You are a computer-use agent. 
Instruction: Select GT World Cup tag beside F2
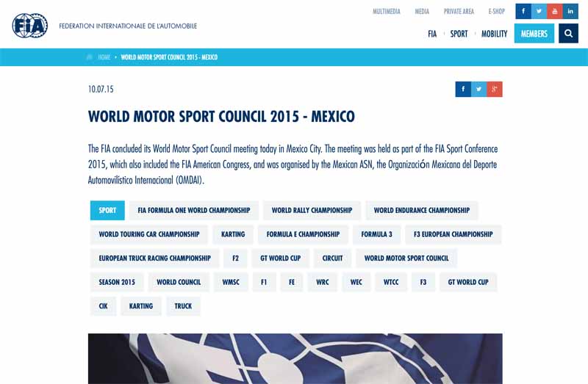(x=281, y=258)
